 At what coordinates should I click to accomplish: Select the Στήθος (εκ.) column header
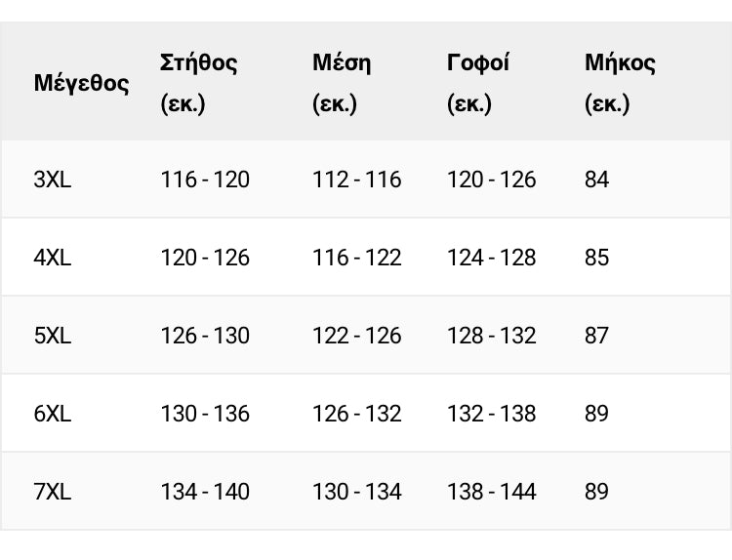[198, 83]
